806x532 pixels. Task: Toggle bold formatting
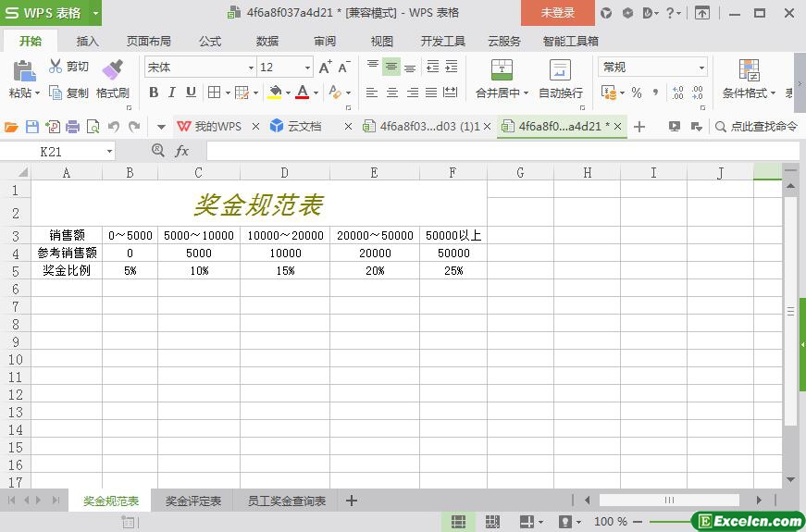[154, 93]
